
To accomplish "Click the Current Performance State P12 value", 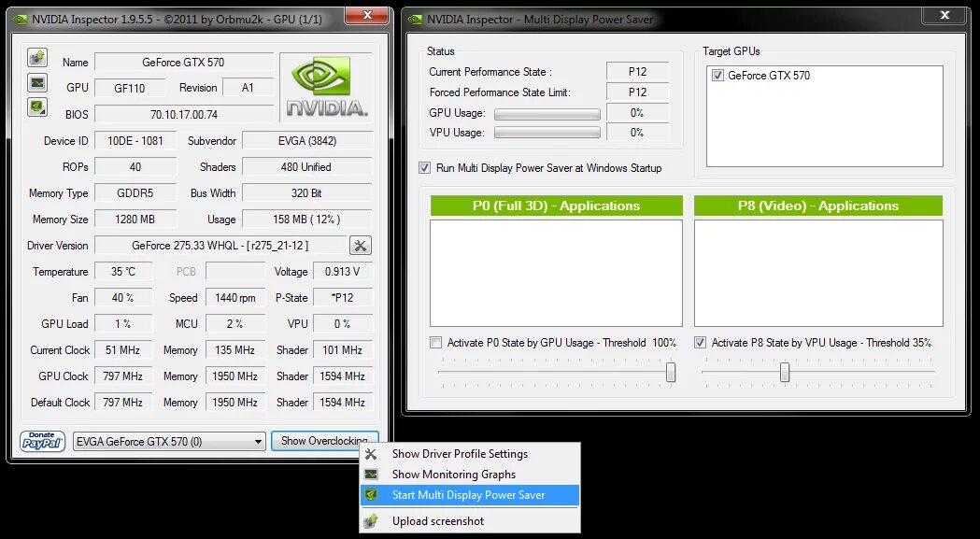I will [637, 72].
